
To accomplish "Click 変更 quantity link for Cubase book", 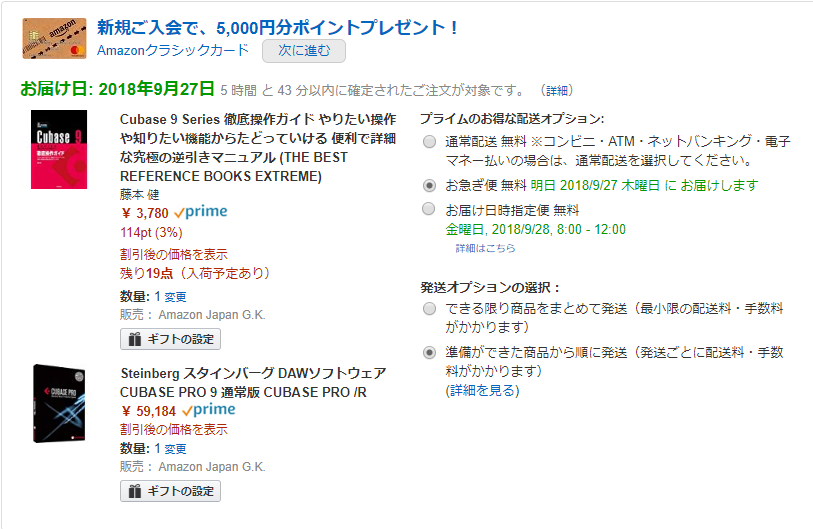I will tap(175, 297).
